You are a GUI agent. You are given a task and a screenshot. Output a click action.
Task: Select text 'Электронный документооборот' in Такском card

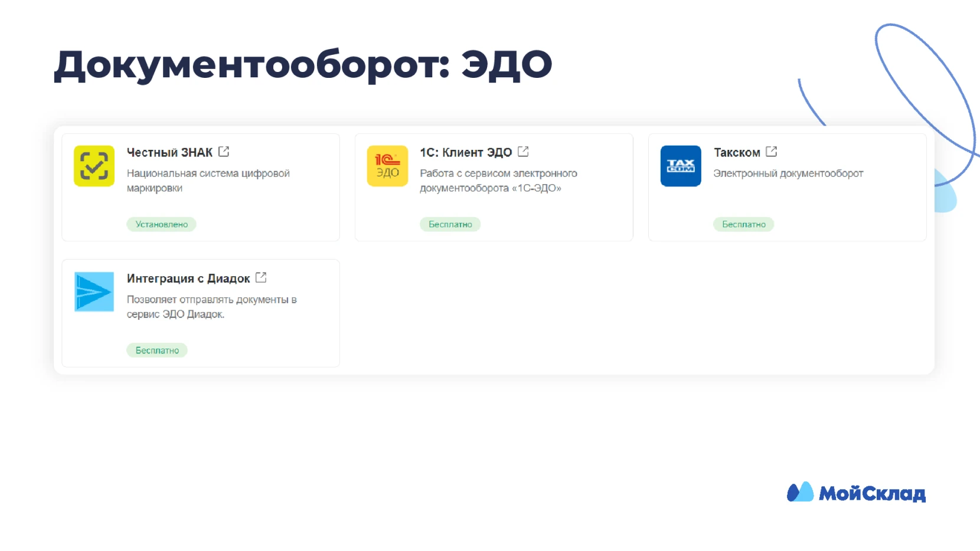[788, 173]
